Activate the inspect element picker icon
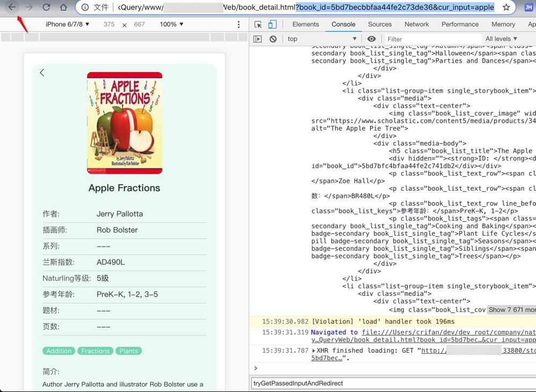 pos(258,25)
